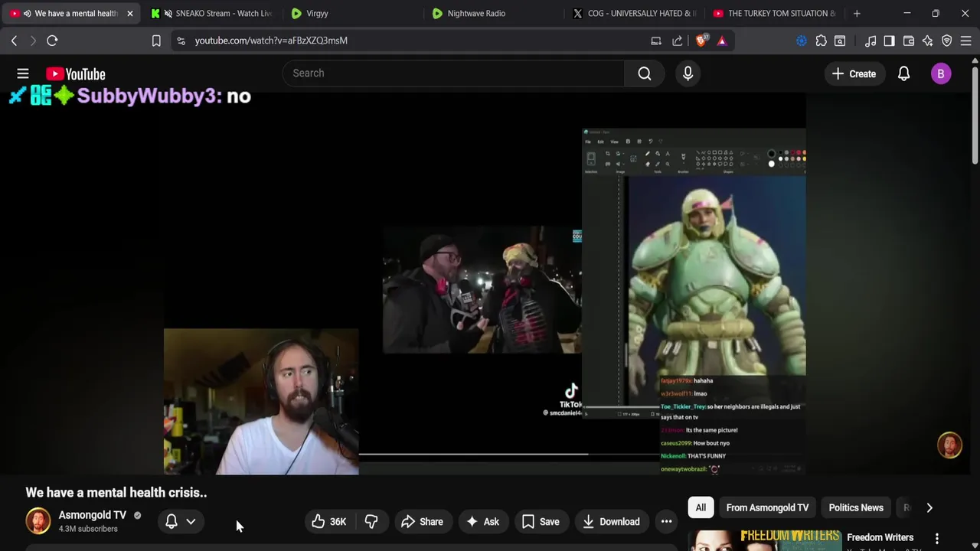Image resolution: width=980 pixels, height=551 pixels.
Task: Start voice search with the microphone
Action: pos(688,73)
